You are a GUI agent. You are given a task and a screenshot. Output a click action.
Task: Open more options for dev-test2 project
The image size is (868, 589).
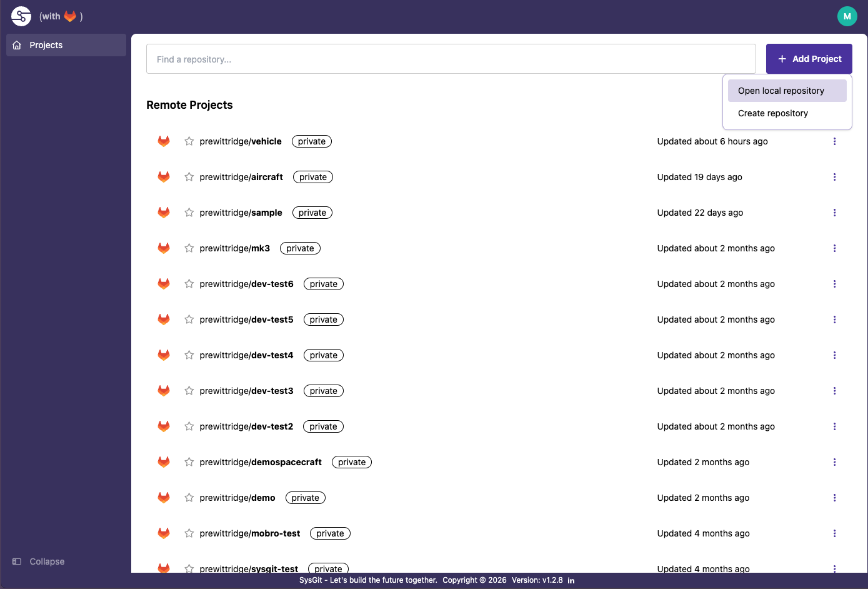coord(834,426)
